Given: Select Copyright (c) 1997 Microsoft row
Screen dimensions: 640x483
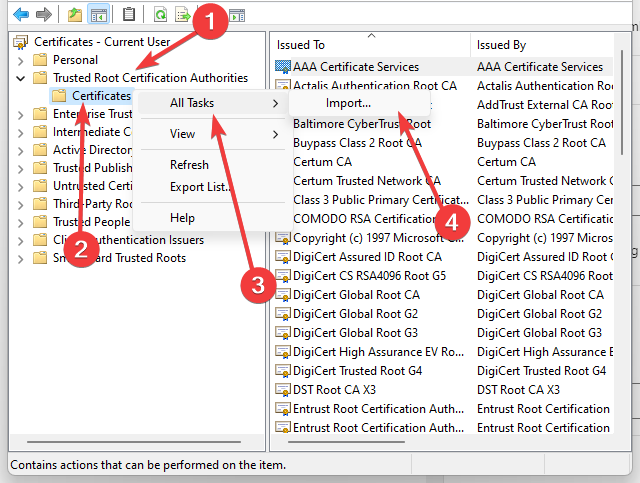Looking at the screenshot, I should [443, 238].
